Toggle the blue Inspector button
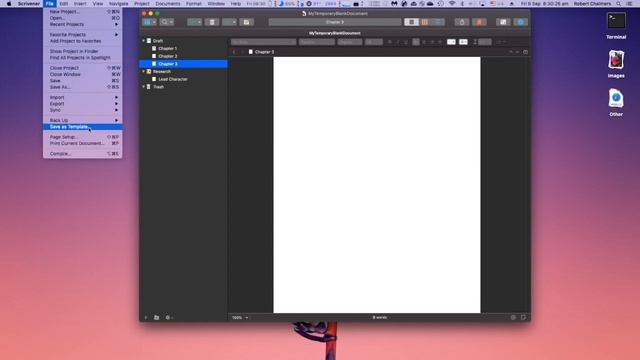Viewport: 640px width, 360px height. [520, 22]
